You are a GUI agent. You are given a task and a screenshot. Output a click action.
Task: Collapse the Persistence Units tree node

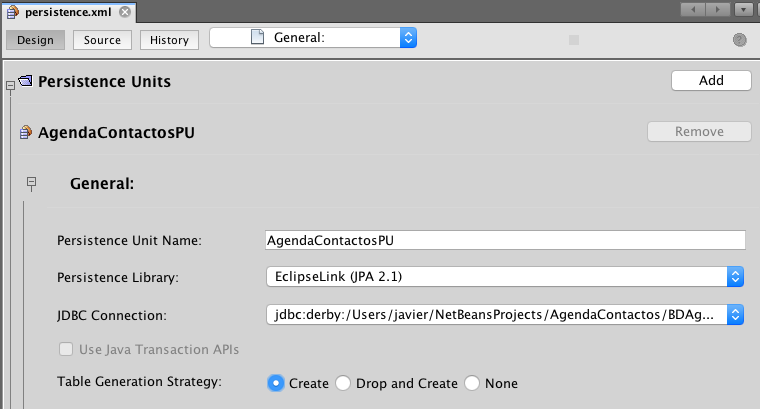click(9, 88)
